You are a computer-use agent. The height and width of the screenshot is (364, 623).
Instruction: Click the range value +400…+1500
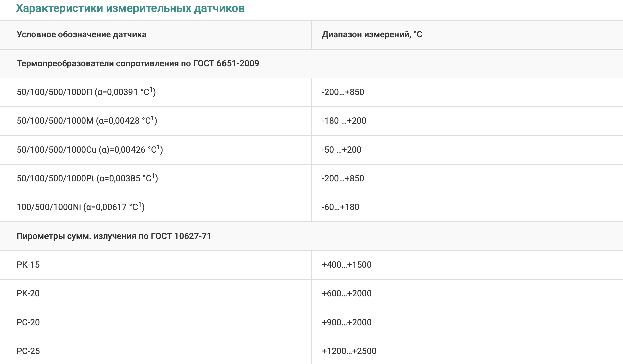(347, 265)
